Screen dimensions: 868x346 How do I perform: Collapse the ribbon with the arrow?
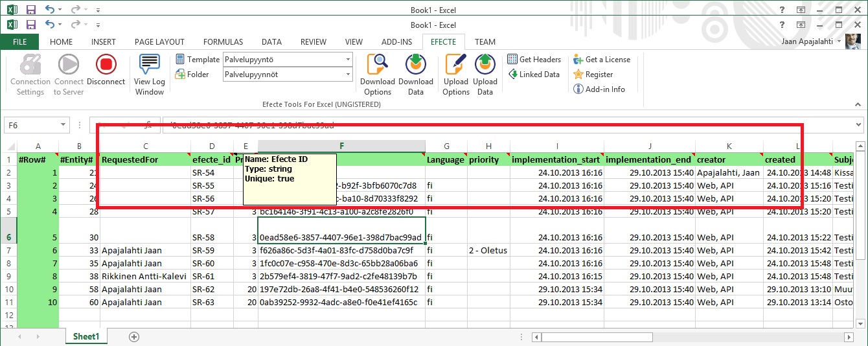[858, 105]
